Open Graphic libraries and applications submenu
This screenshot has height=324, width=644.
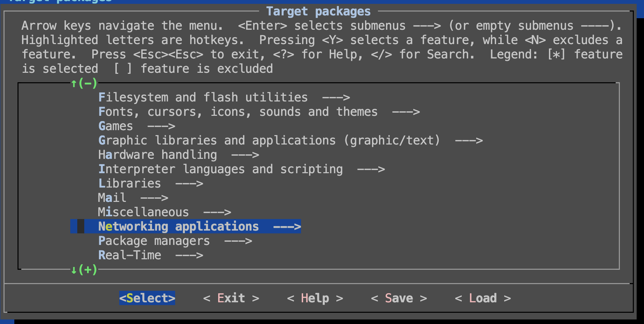coord(269,140)
